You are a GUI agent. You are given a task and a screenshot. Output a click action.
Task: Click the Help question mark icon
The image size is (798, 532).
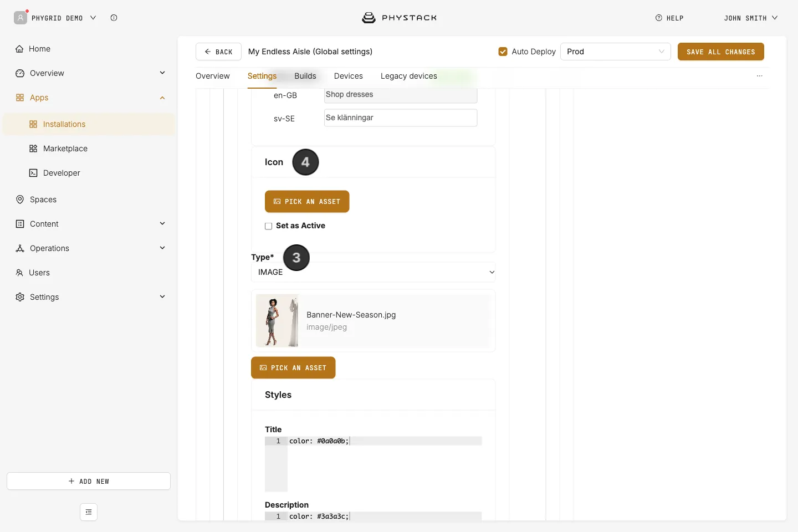659,18
